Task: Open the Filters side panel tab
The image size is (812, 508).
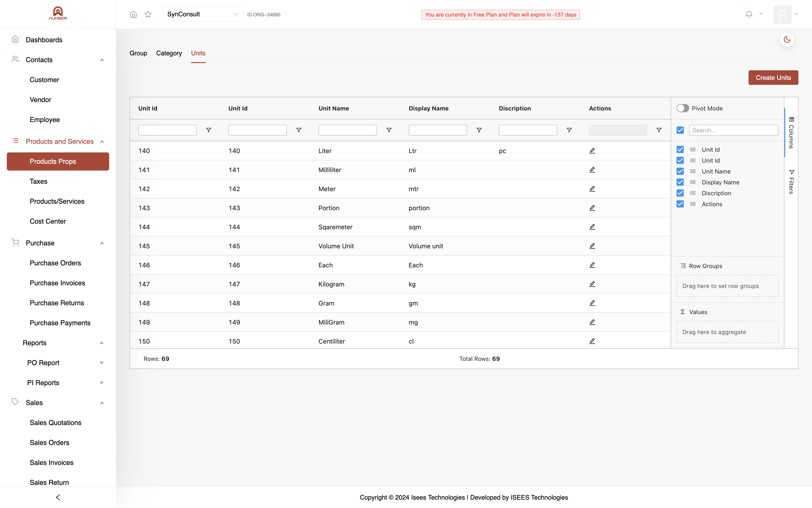Action: [791, 182]
